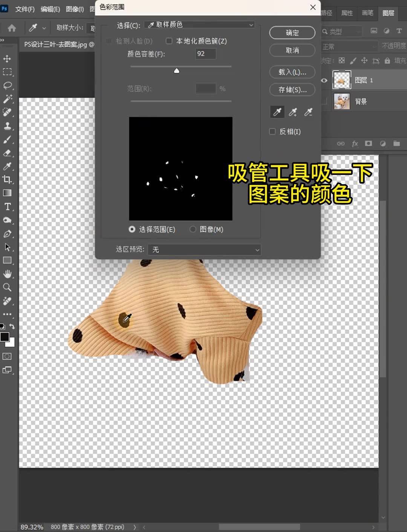Open the 选择(C) sampling dropdown
The image size is (407, 532).
[199, 25]
